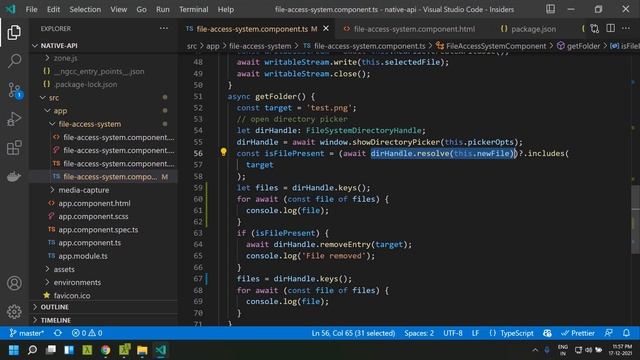Close the file-access-system.component.ts tab

326,29
